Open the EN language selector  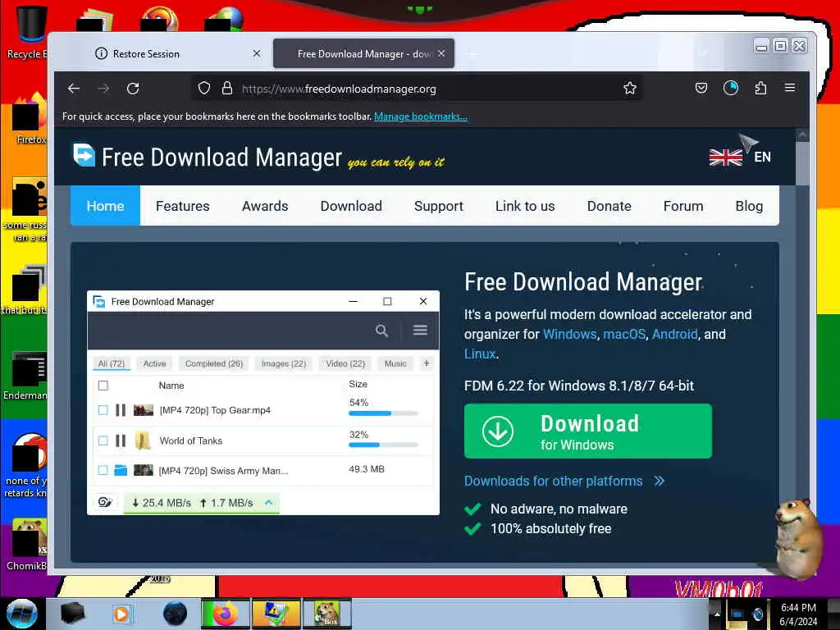point(762,157)
